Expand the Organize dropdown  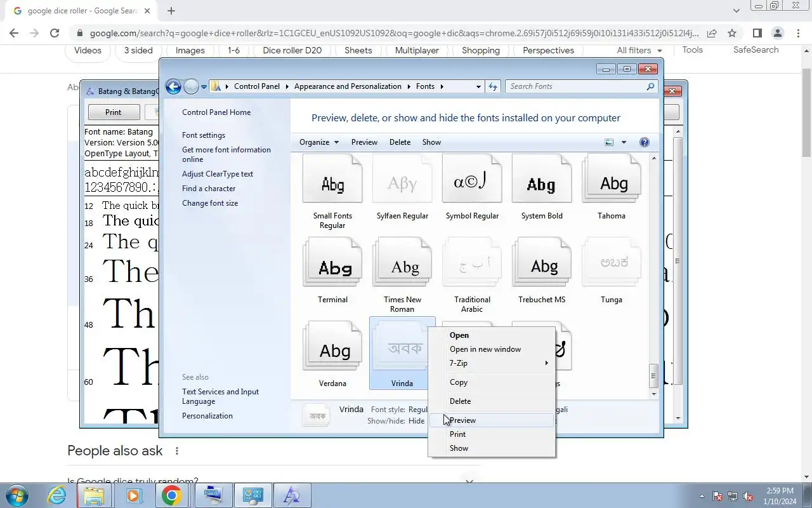point(319,142)
